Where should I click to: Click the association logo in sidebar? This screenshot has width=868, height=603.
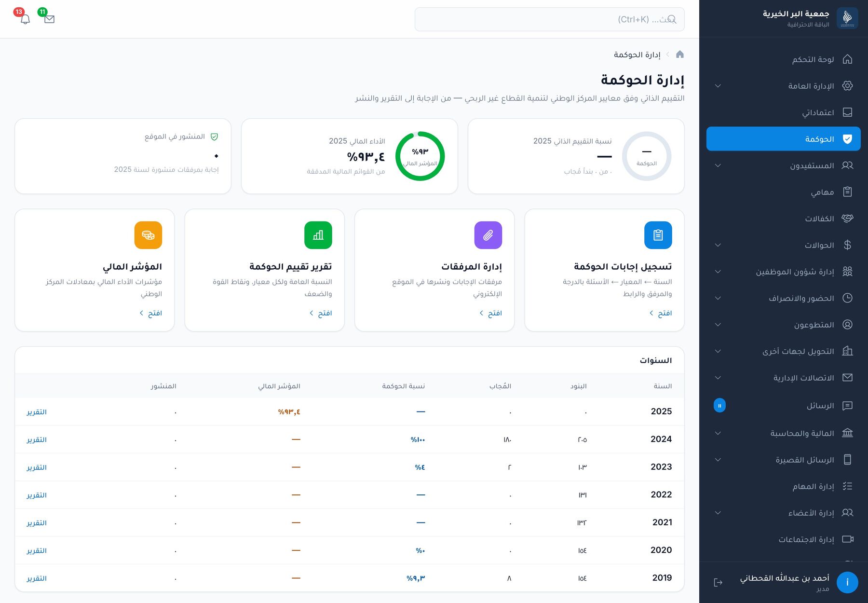tap(847, 18)
